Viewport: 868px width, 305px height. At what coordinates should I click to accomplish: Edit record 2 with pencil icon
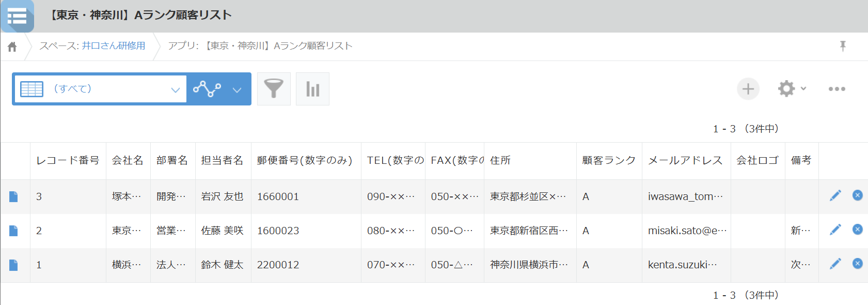click(835, 229)
